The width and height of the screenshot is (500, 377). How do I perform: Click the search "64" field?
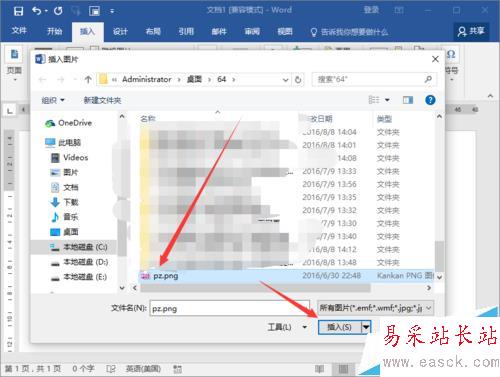374,79
